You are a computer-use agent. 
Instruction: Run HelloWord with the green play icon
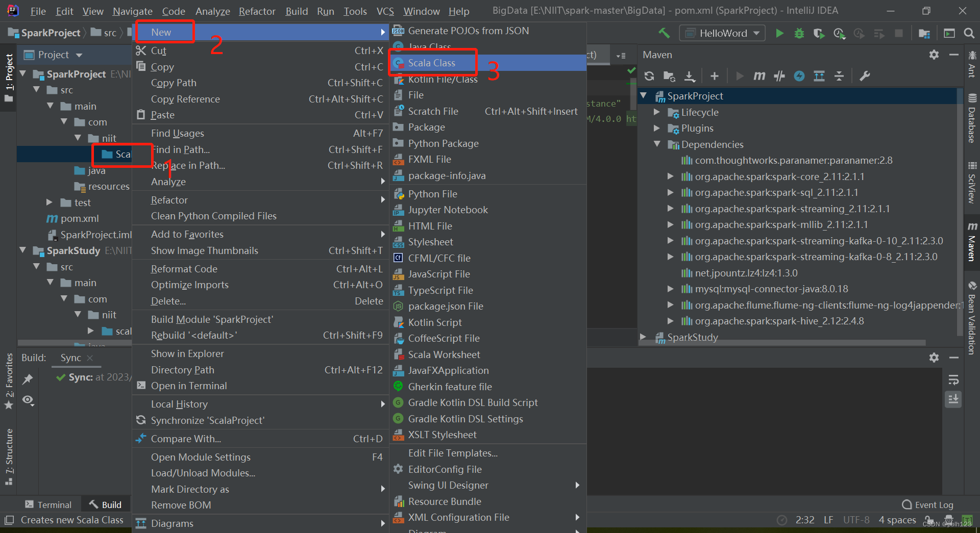pos(779,33)
